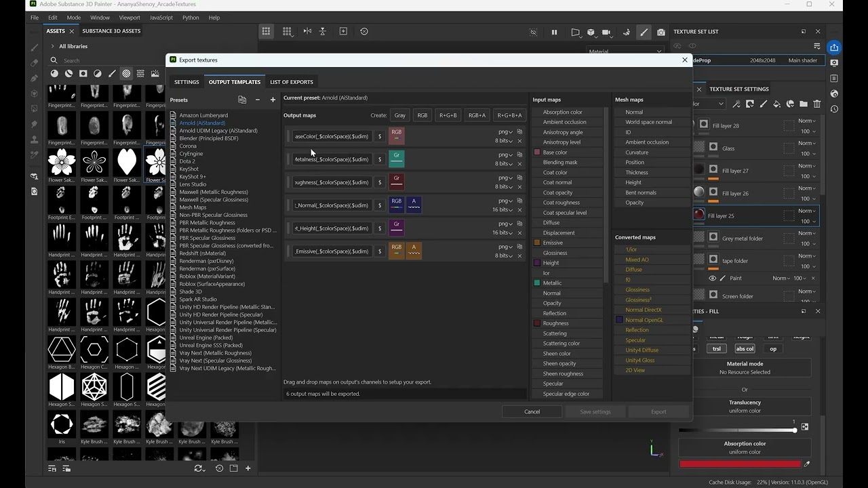Screen dimensions: 868x488
Task: Select the Smart masks filter in Assets
Action: pyautogui.click(x=83, y=74)
